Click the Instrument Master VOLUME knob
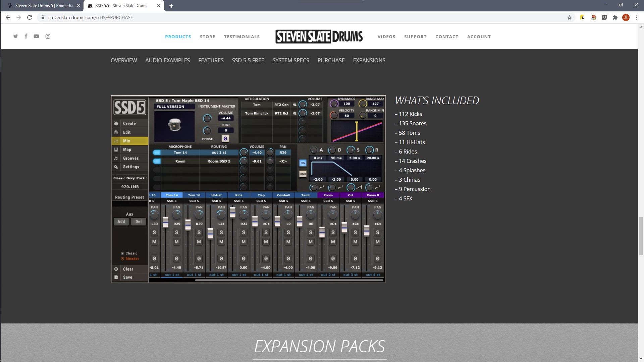This screenshot has width=644, height=362. 207,118
